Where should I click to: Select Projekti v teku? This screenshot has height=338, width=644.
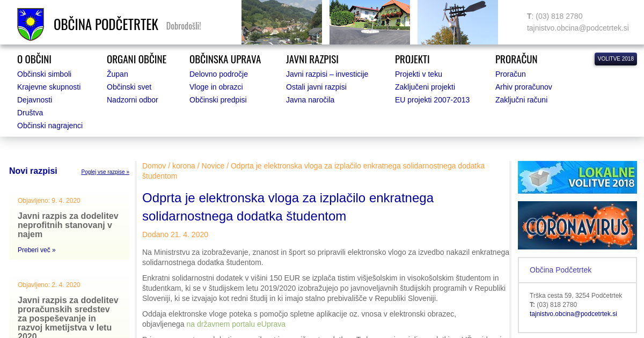(x=418, y=74)
